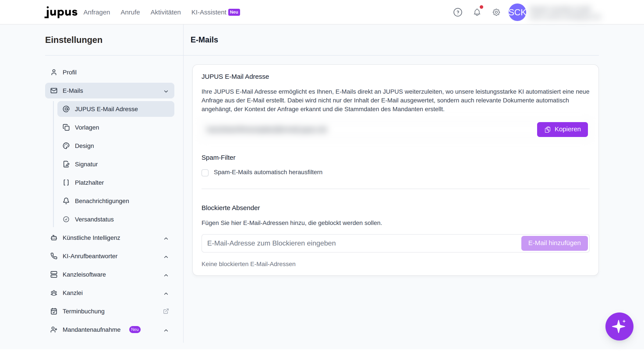Expand Kanzlei section chevron
This screenshot has height=351, width=644.
pos(166,293)
